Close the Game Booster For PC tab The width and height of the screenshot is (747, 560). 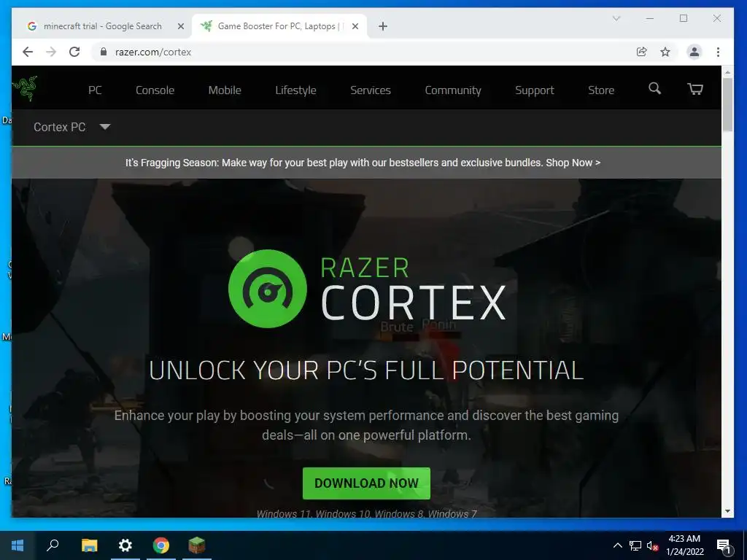[355, 26]
